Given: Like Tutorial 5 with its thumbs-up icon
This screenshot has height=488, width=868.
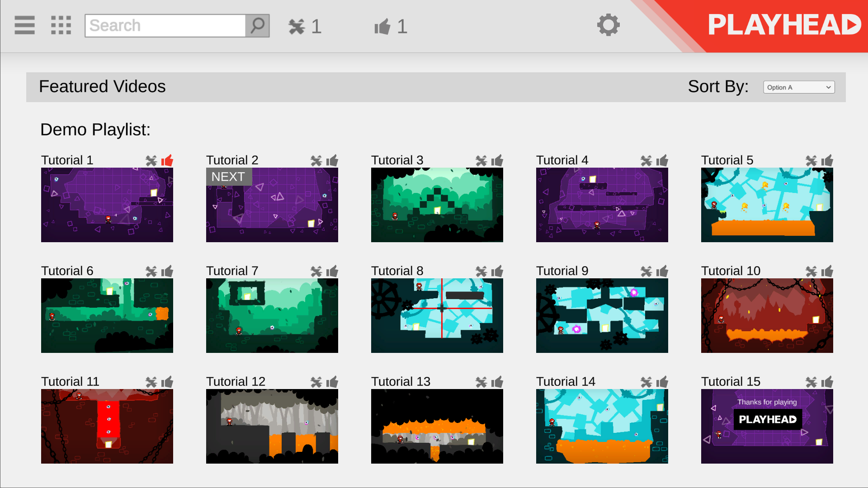Looking at the screenshot, I should click(827, 160).
